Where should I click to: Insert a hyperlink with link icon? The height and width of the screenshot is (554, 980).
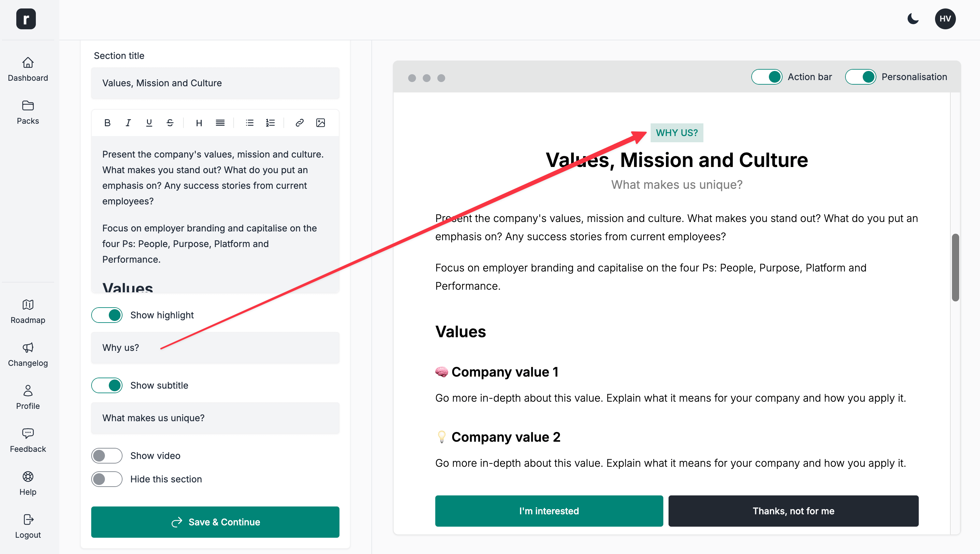click(299, 122)
